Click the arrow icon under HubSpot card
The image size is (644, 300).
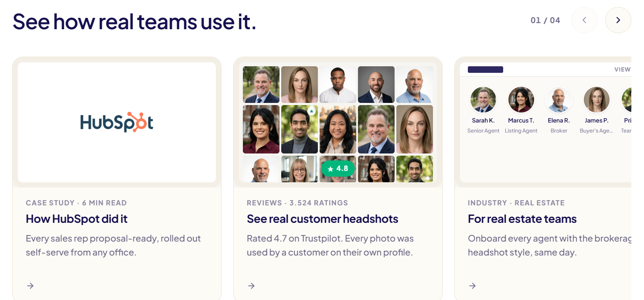coord(30,286)
